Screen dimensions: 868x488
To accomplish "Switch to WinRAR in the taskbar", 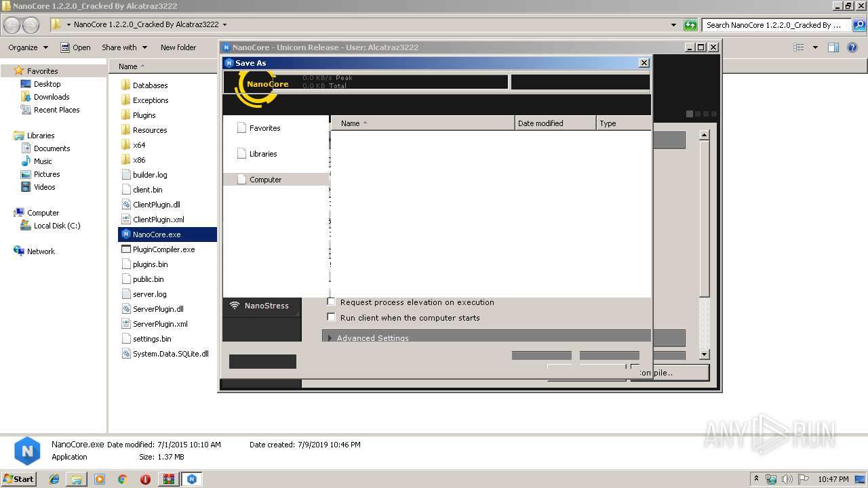I will point(168,479).
